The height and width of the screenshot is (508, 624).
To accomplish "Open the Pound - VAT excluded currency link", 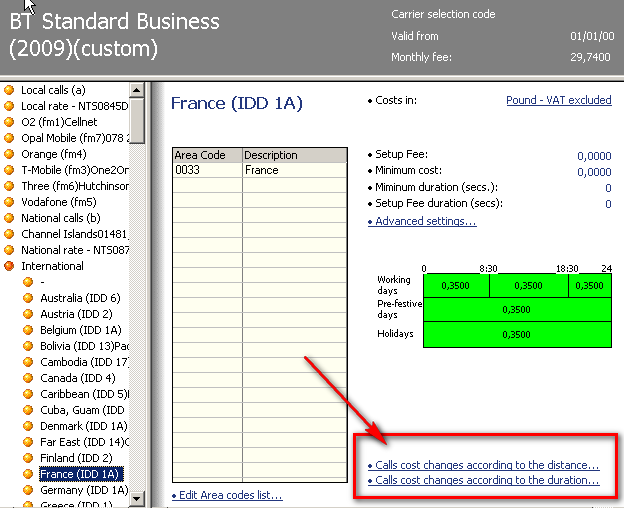I will pos(558,100).
